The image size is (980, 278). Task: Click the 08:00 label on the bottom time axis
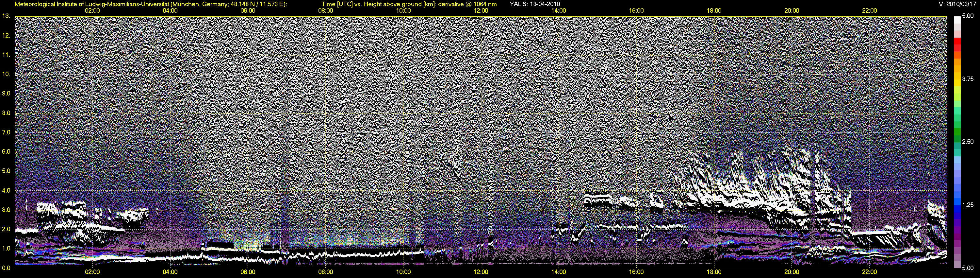pos(326,272)
